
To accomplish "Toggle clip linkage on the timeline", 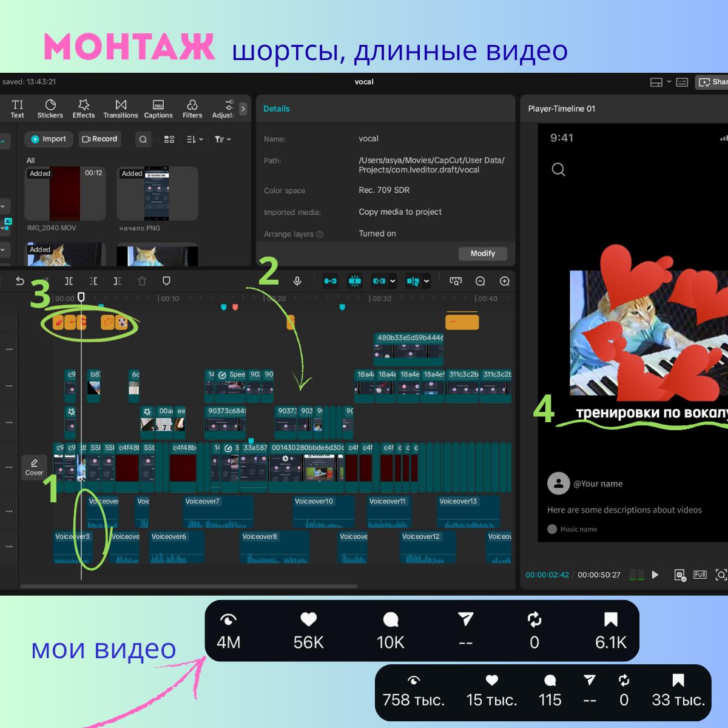I will (379, 281).
